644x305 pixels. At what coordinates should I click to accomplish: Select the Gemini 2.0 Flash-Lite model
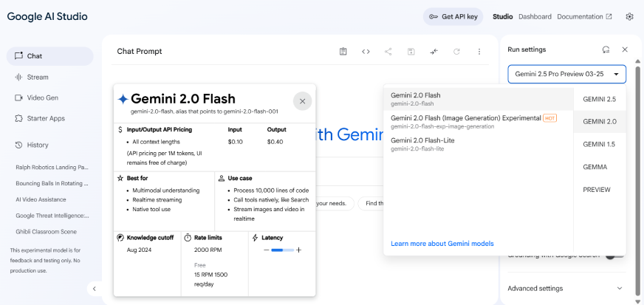click(478, 144)
